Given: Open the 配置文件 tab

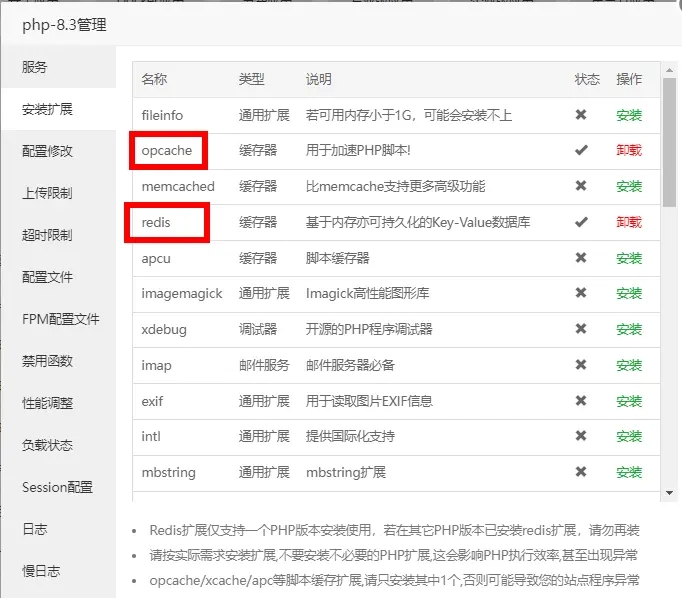Looking at the screenshot, I should (59, 277).
